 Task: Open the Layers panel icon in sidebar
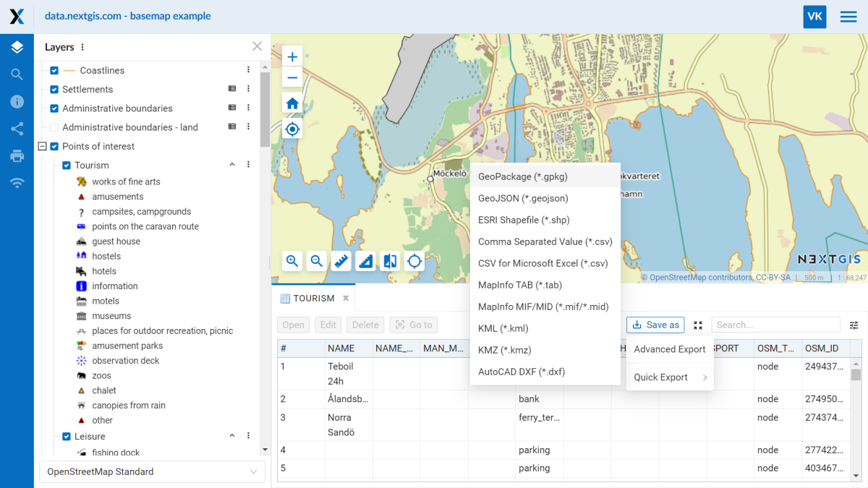(x=17, y=46)
